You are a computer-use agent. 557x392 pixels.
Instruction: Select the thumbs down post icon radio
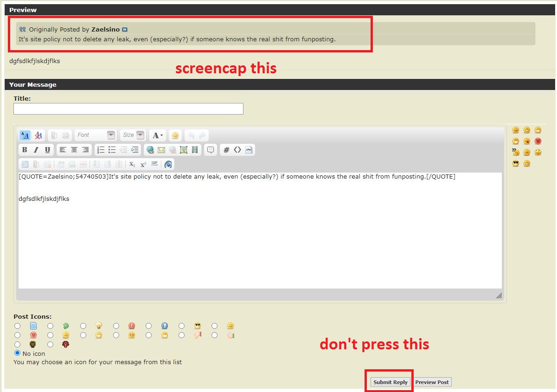tap(181, 335)
